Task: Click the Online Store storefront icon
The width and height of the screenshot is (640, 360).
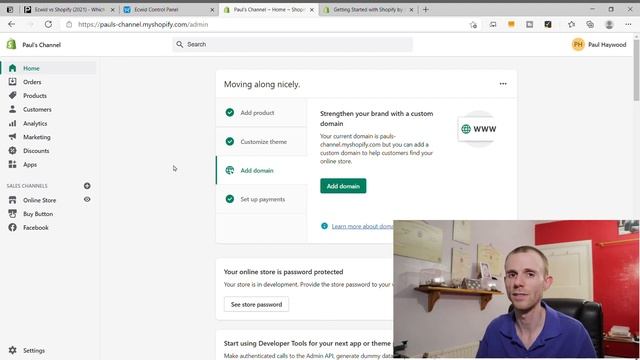Action: click(x=13, y=200)
